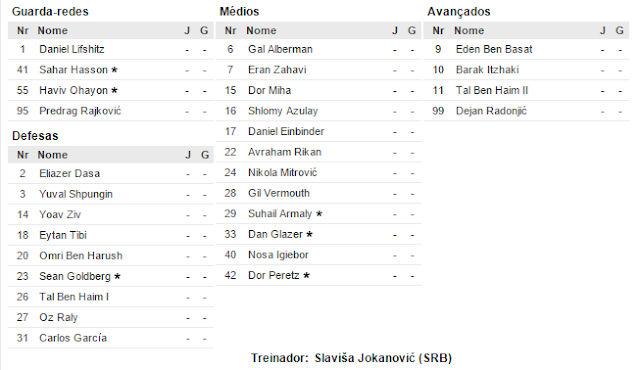Select Carlos García in the defenders list

(x=73, y=338)
